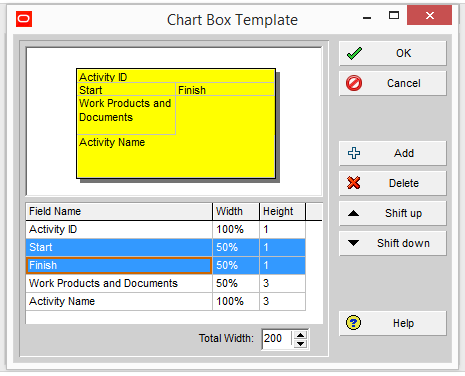Click the Shift up triangle icon

coord(353,213)
